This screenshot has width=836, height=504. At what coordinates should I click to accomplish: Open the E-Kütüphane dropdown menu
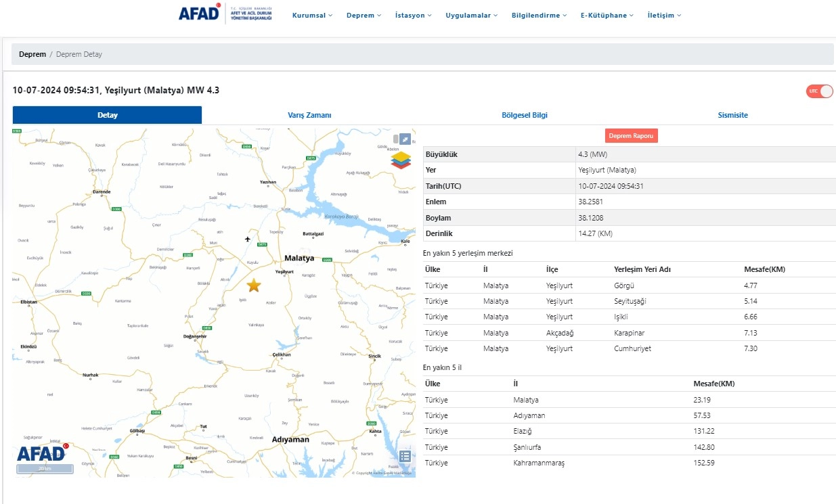[x=607, y=15]
